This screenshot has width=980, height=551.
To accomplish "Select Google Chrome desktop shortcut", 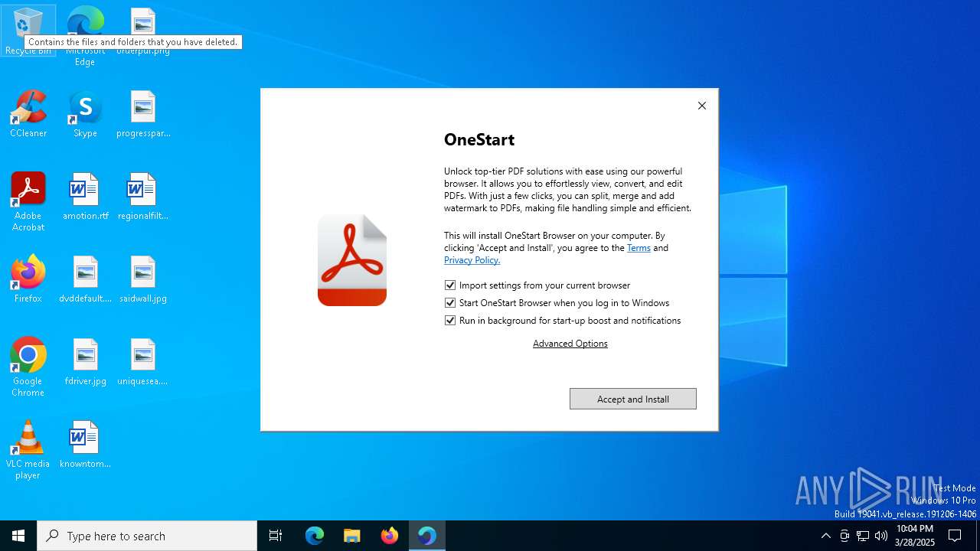I will tap(28, 367).
